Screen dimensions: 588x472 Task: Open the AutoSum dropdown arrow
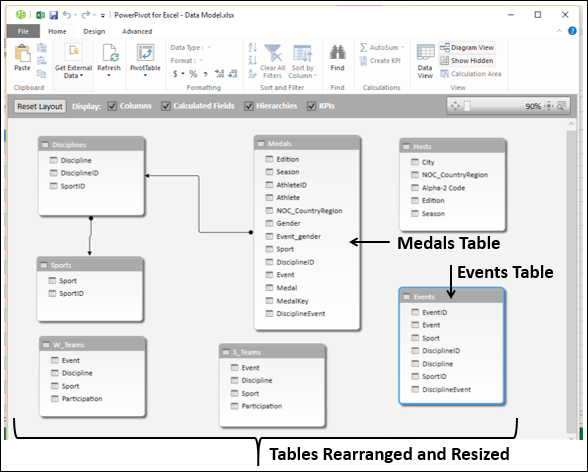[x=402, y=47]
